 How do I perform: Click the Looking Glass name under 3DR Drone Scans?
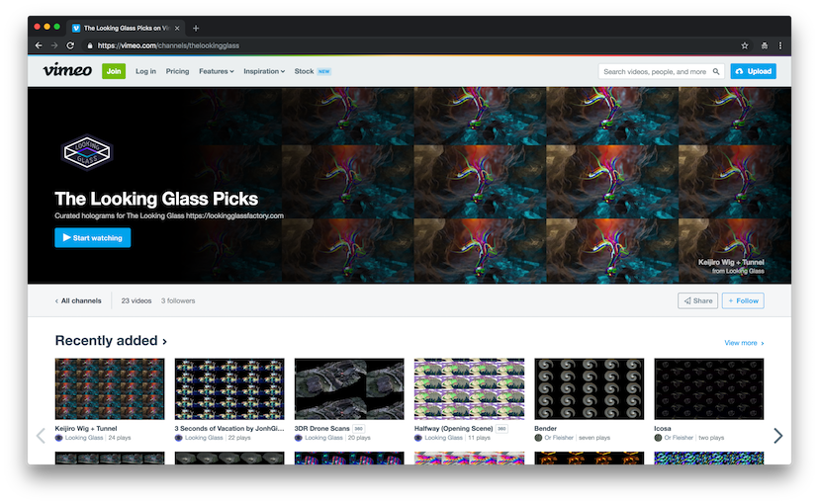coord(323,438)
